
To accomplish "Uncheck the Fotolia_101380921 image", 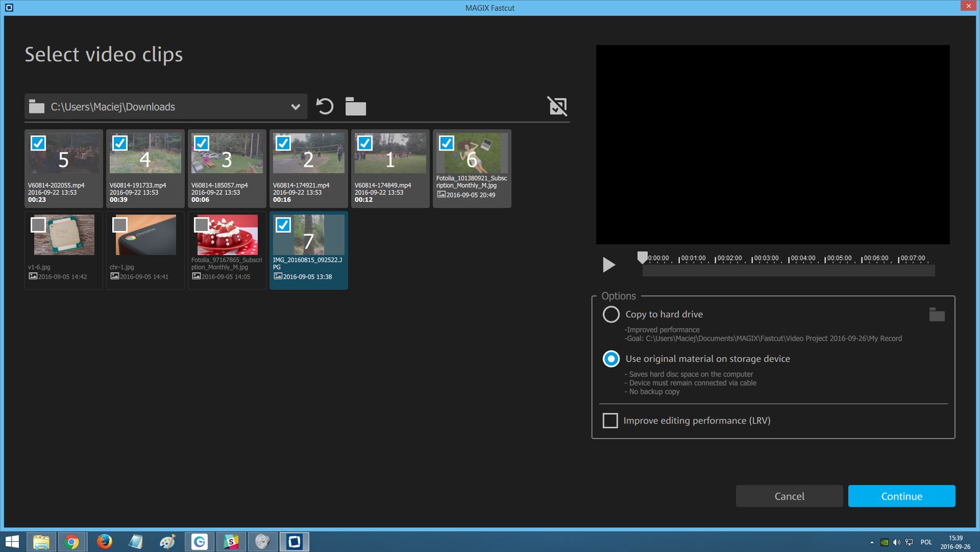I will pos(447,143).
